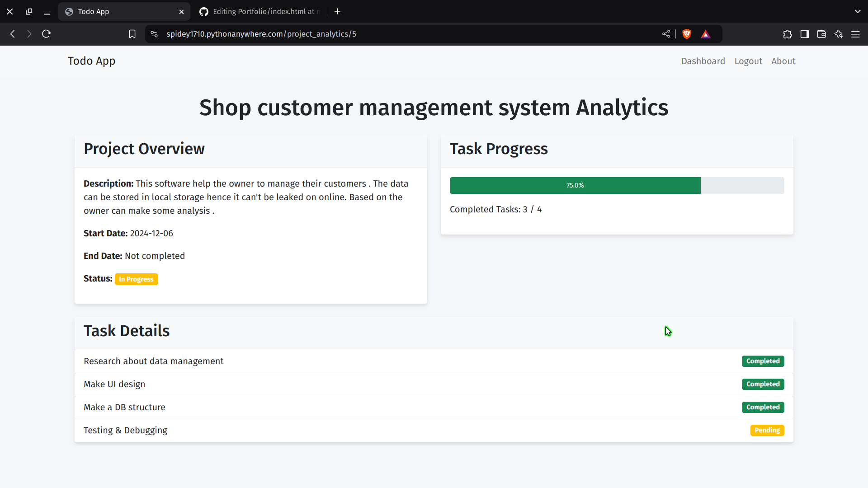Click the restore window icon

point(29,11)
